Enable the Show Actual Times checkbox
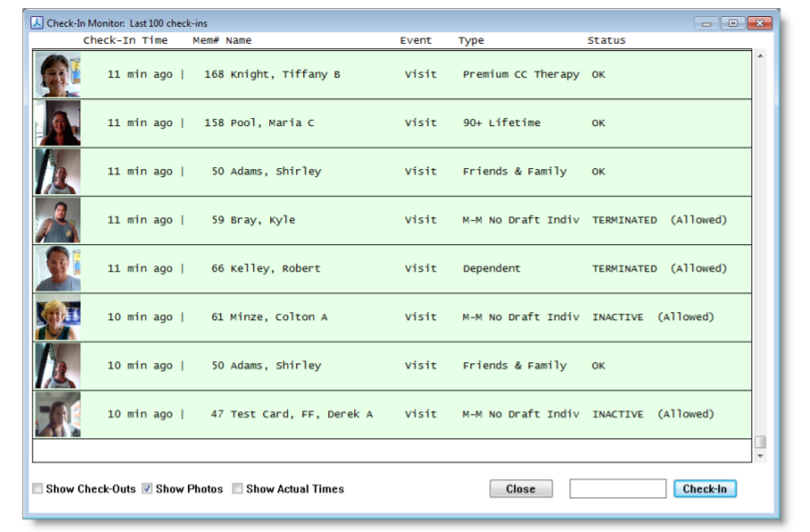This screenshot has width=810, height=532. coord(237,488)
